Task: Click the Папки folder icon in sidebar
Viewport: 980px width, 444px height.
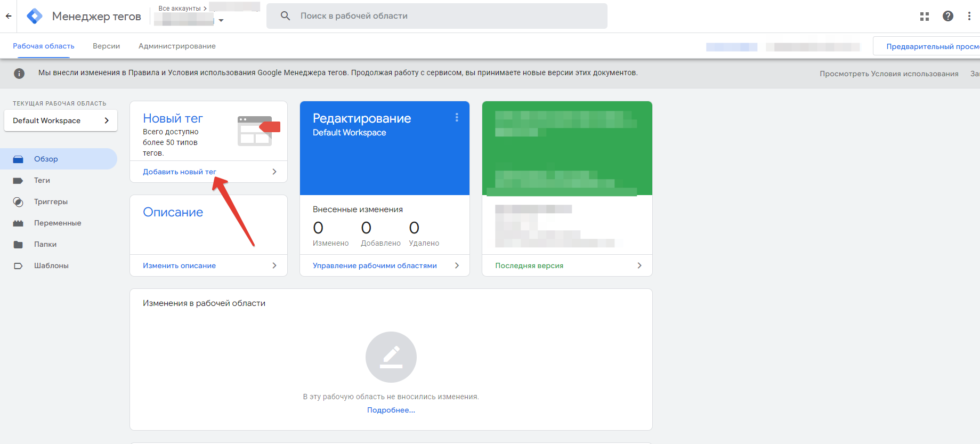Action: (18, 245)
